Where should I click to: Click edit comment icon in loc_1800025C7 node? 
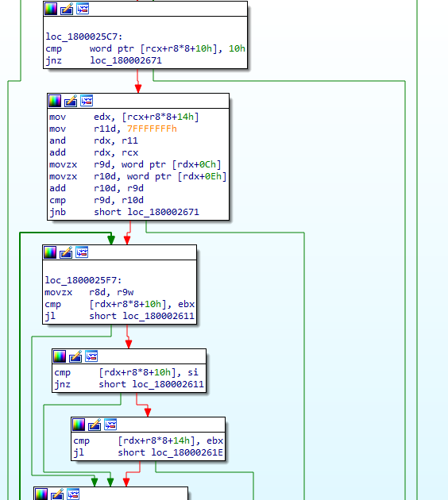[x=67, y=9]
